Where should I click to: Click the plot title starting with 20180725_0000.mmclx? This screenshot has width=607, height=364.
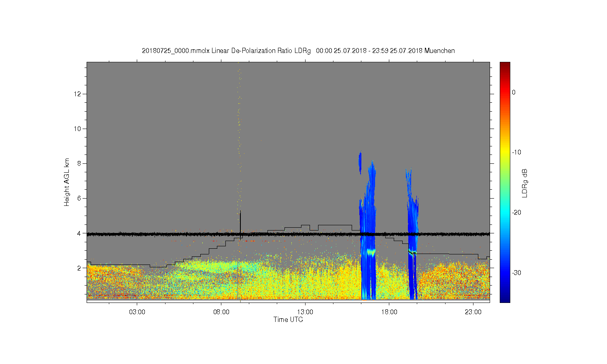(x=298, y=51)
